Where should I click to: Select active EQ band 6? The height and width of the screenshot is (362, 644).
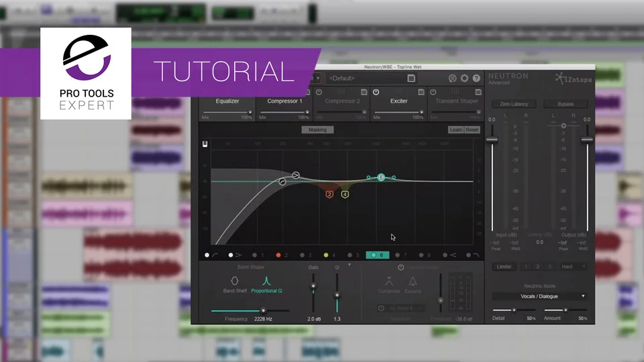(377, 255)
